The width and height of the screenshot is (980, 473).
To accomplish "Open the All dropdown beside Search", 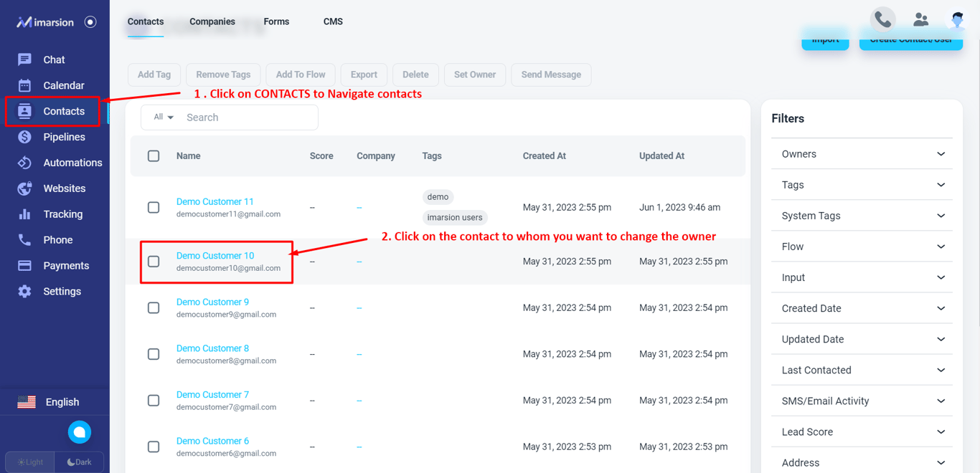I will click(164, 117).
